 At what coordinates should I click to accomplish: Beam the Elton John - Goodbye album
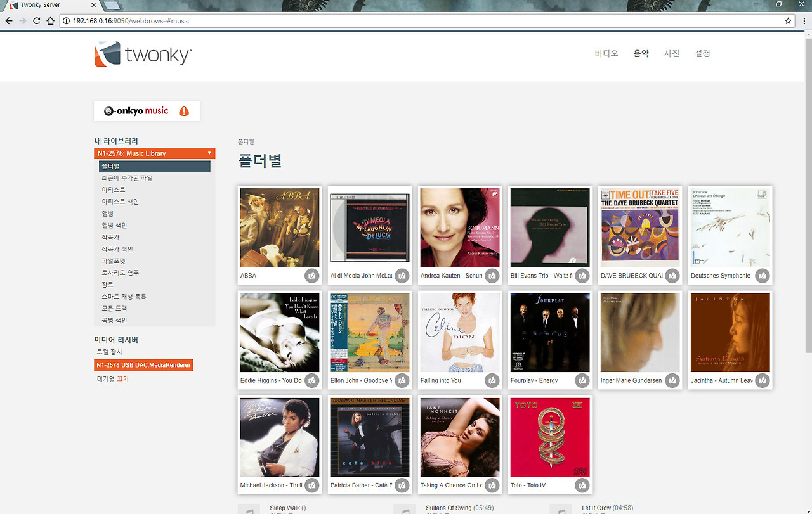402,380
